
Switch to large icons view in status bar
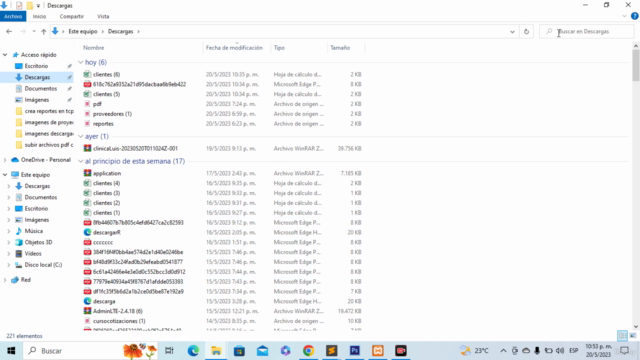633,336
